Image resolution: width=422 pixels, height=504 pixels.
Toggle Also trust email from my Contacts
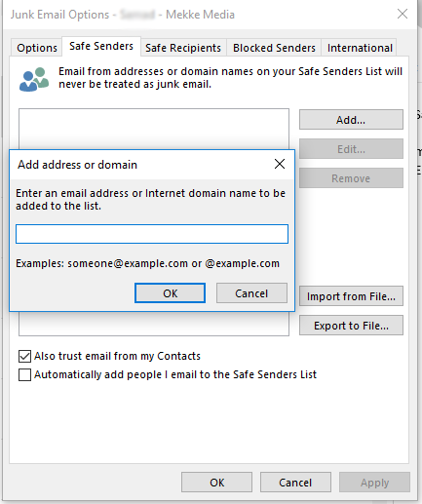(24, 356)
